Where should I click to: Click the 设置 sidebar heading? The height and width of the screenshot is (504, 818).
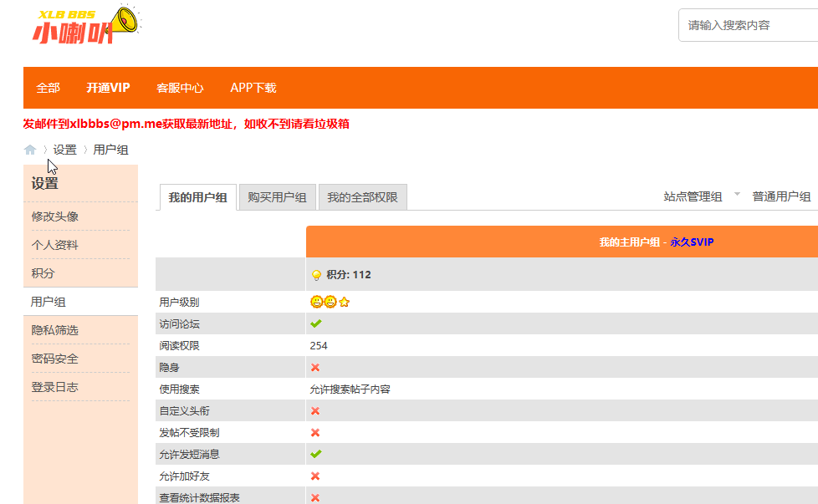pos(45,183)
